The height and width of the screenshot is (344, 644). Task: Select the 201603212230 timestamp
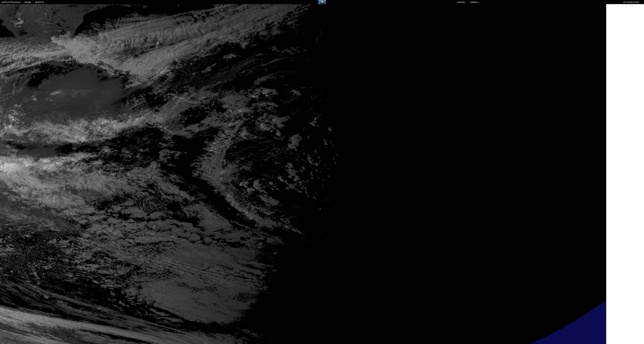click(631, 2)
